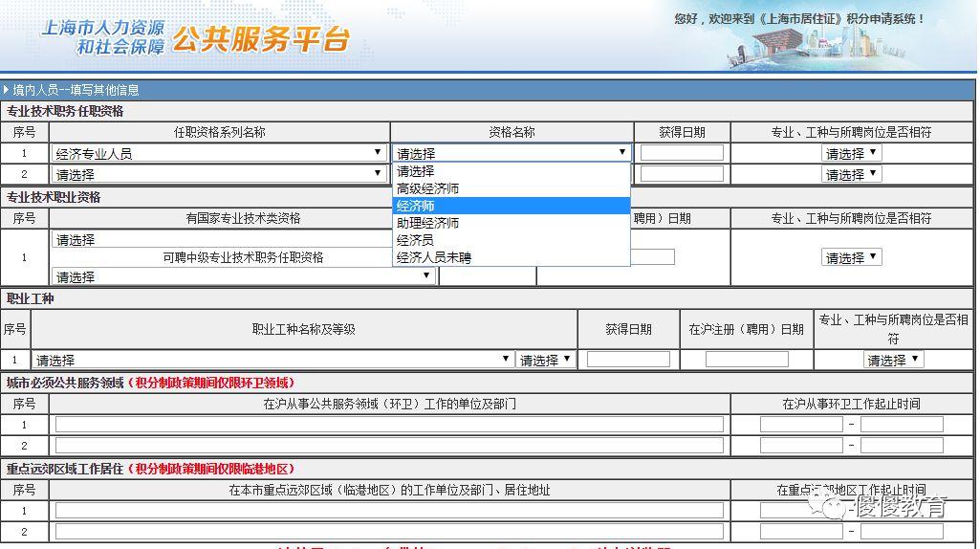Open the 资格名称 dropdown showing 请选择

tap(512, 153)
